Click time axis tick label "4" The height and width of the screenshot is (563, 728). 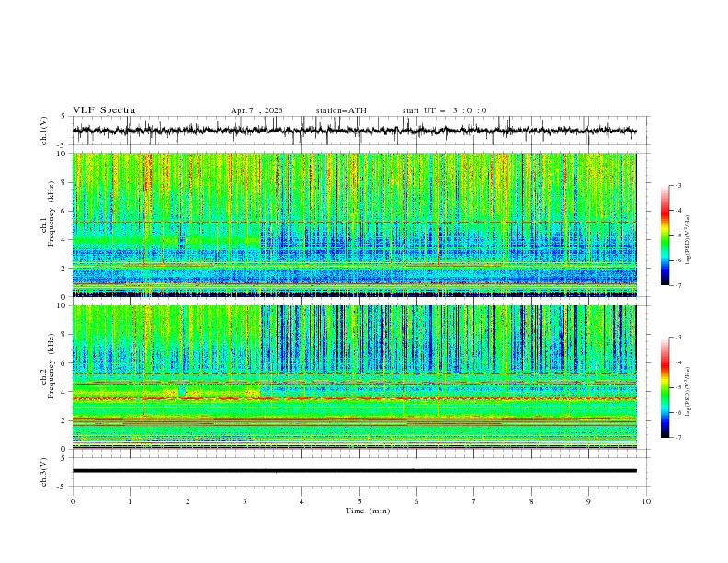pyautogui.click(x=302, y=501)
